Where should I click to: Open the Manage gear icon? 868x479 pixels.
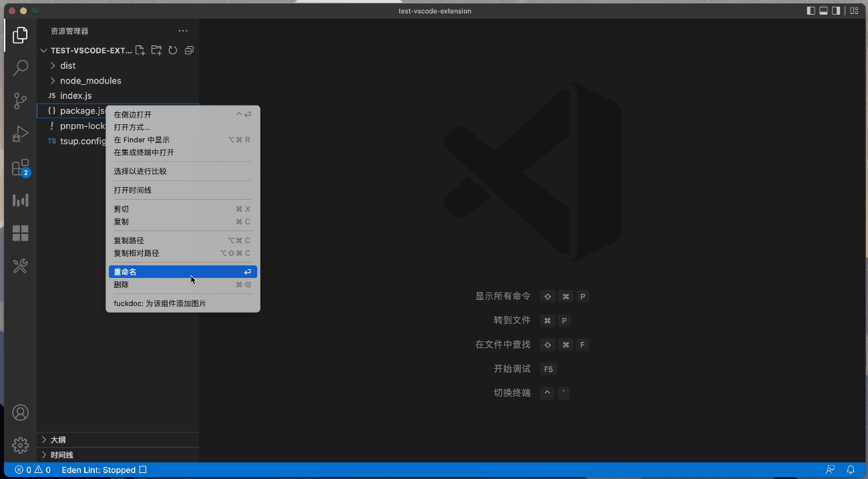point(21,445)
